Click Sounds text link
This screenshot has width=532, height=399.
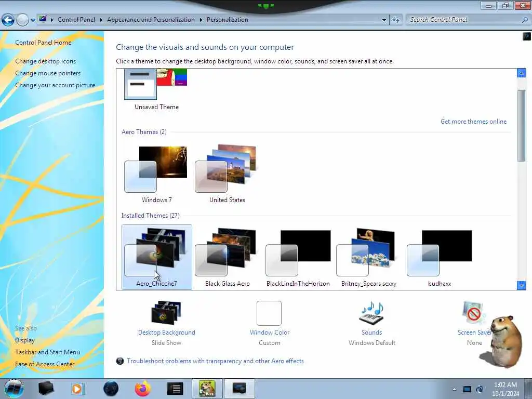[x=371, y=332]
